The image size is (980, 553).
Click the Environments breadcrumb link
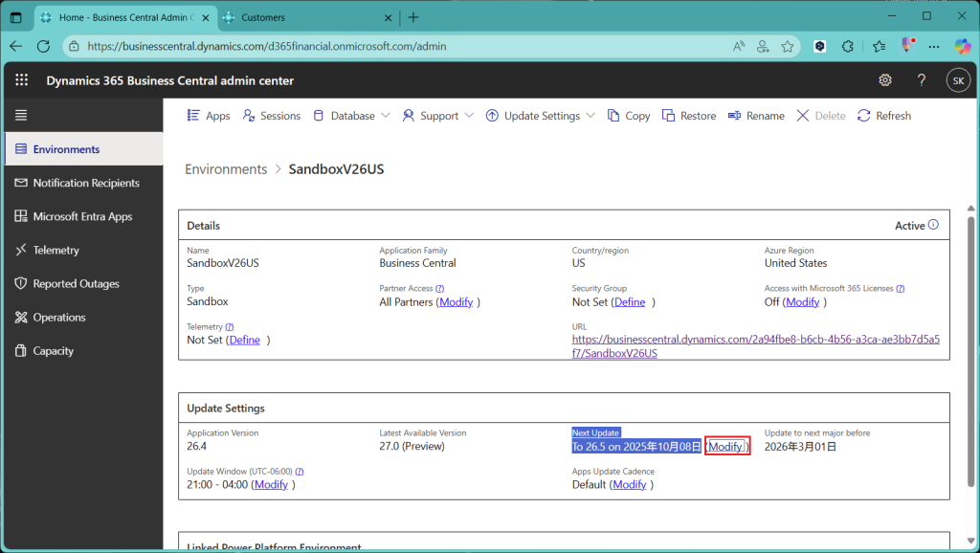226,169
